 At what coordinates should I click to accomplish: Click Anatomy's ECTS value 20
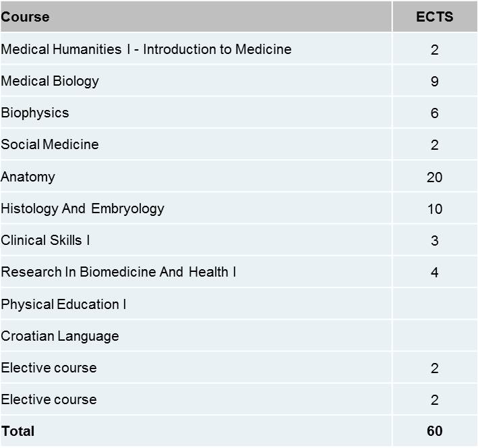(434, 177)
